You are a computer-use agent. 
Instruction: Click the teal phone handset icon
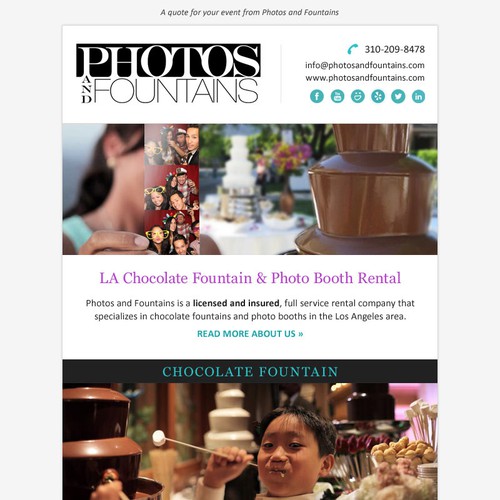(x=353, y=49)
